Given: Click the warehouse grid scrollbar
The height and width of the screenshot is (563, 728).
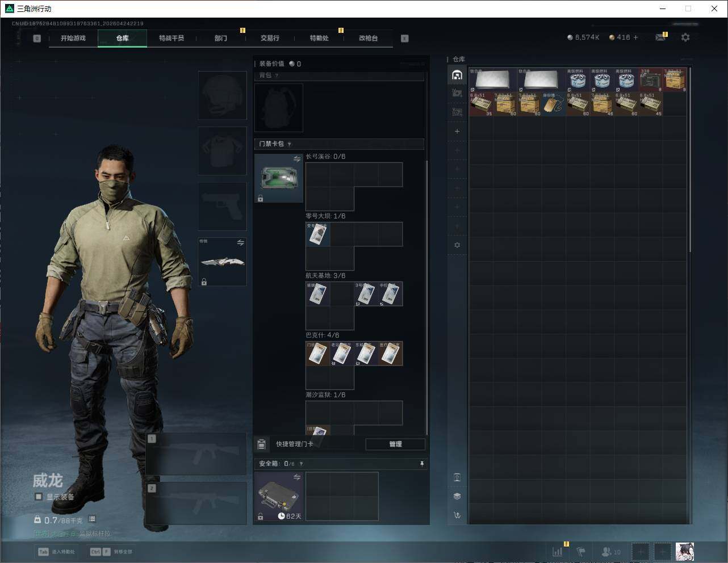Looking at the screenshot, I should 691,160.
